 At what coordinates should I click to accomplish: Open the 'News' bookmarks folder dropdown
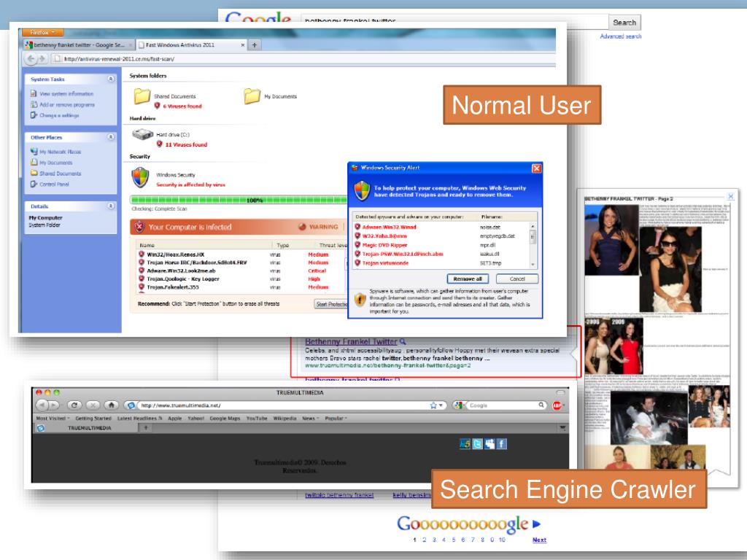tap(310, 418)
